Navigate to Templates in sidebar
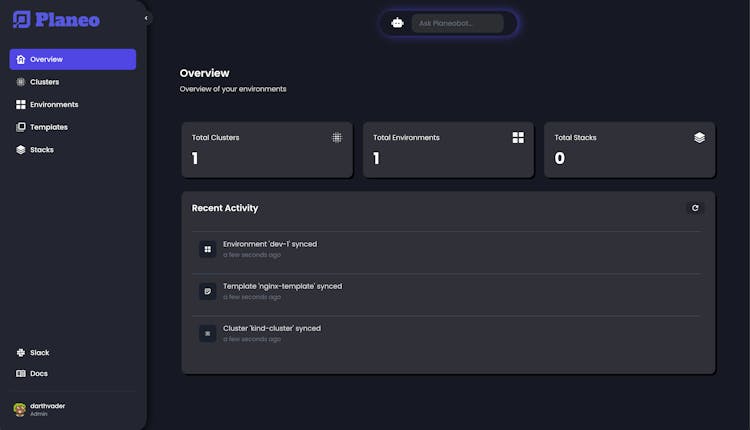 click(x=48, y=127)
